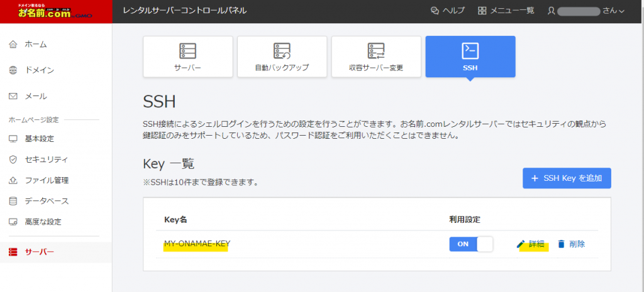Image resolution: width=644 pixels, height=292 pixels.
Task: Open ヘルプ in the top bar
Action: click(447, 11)
